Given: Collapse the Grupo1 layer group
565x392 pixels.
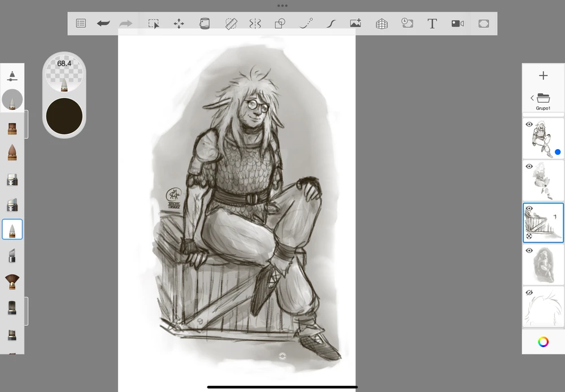Looking at the screenshot, I should (532, 98).
